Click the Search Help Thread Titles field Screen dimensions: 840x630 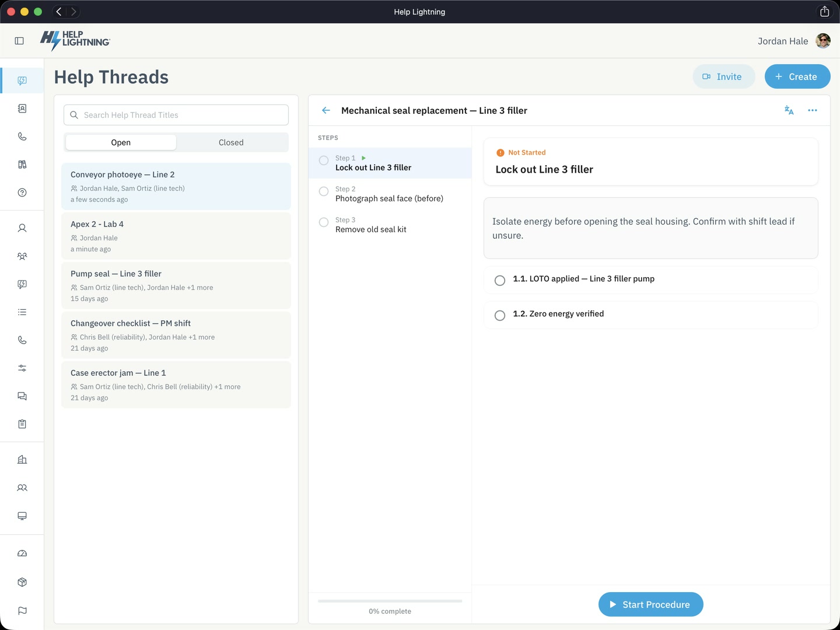coord(176,115)
